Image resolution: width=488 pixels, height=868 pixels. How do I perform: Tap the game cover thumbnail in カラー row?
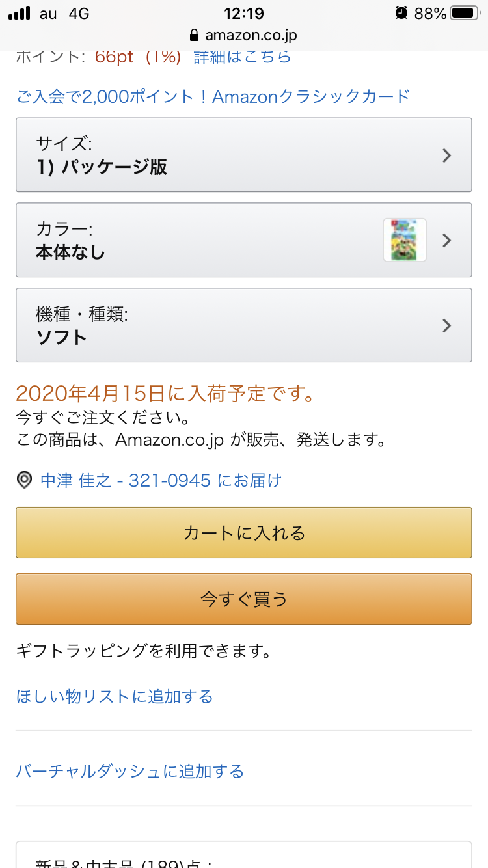[x=405, y=240]
